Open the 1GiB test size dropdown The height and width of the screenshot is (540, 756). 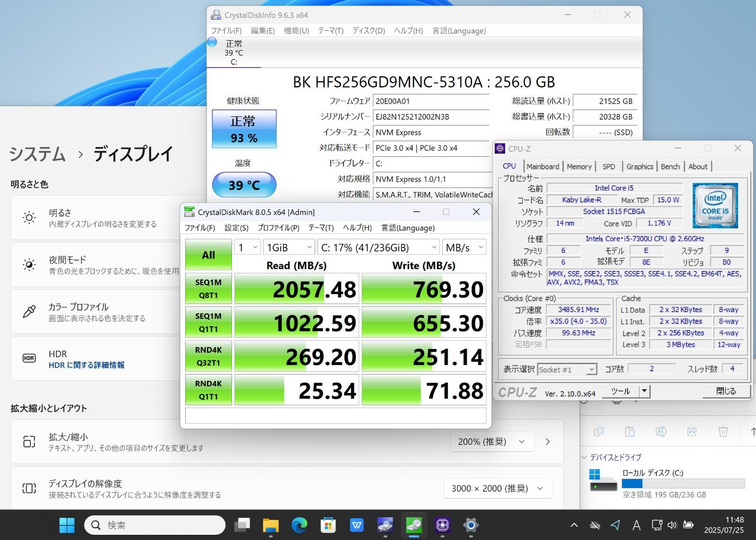289,247
